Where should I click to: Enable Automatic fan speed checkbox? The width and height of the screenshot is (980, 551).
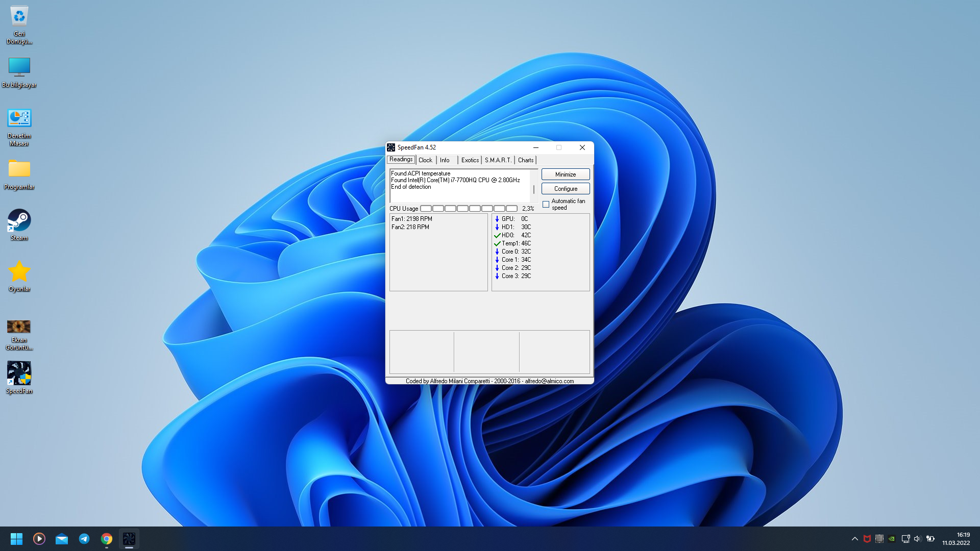coord(546,204)
